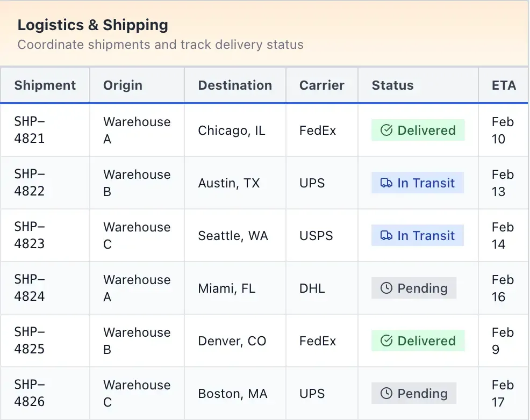Viewport: 530px width, 420px height.
Task: Click the clock icon in SHP-4826 status
Action: coord(386,394)
